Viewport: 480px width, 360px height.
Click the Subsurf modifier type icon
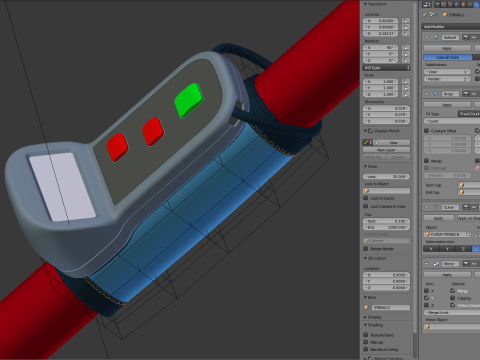coord(436,37)
